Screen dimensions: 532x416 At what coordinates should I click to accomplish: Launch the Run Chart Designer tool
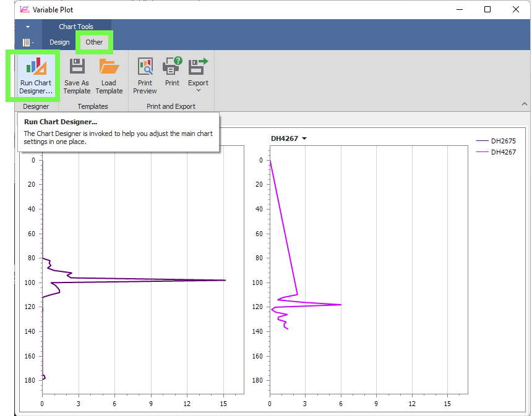click(x=35, y=75)
